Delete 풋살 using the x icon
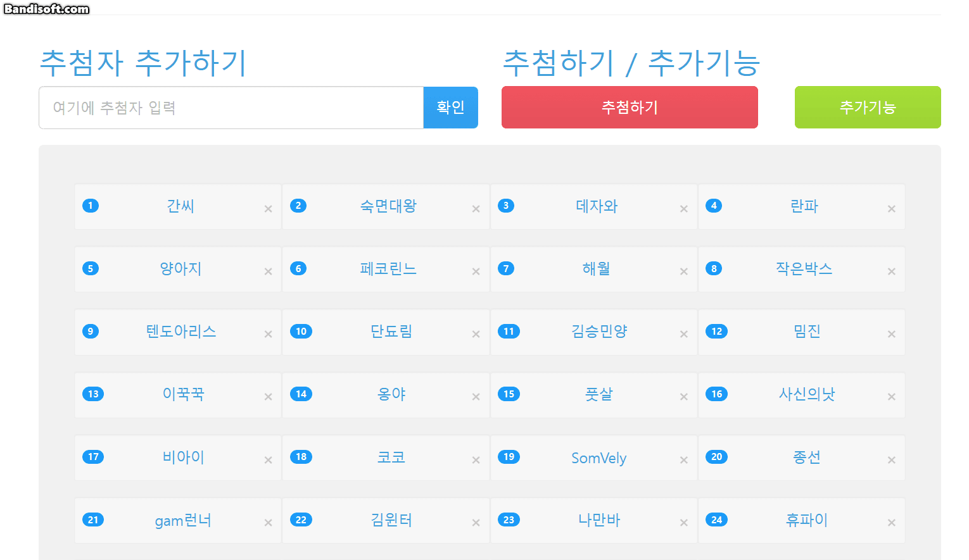This screenshot has height=560, width=969. pyautogui.click(x=683, y=397)
